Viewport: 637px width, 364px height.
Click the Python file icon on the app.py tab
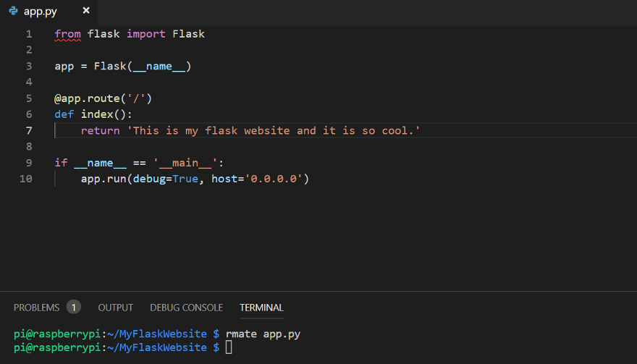13,11
